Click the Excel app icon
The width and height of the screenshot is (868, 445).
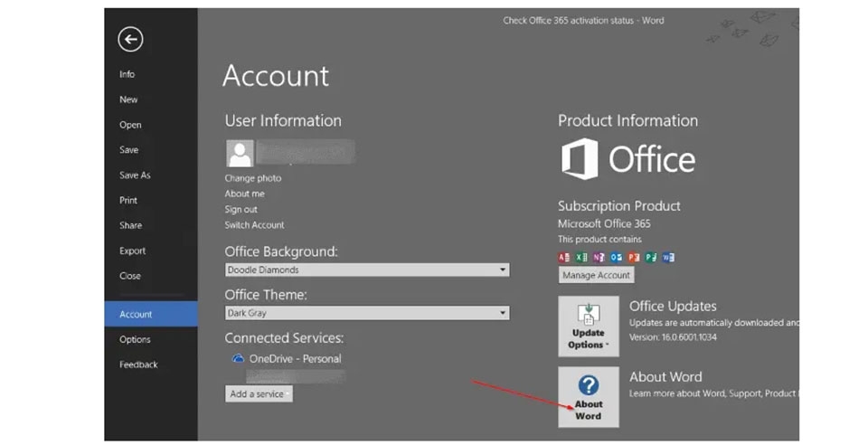(x=581, y=258)
